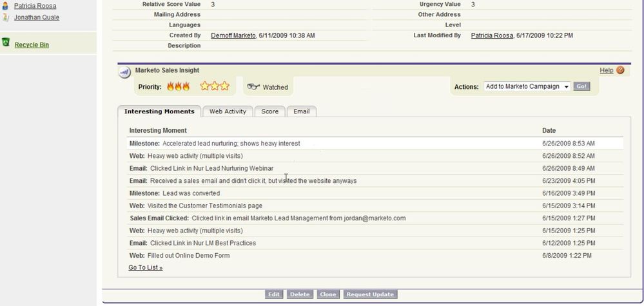Click the Jonathan Quale user icon in sidebar
The image size is (644, 306).
coord(6,17)
